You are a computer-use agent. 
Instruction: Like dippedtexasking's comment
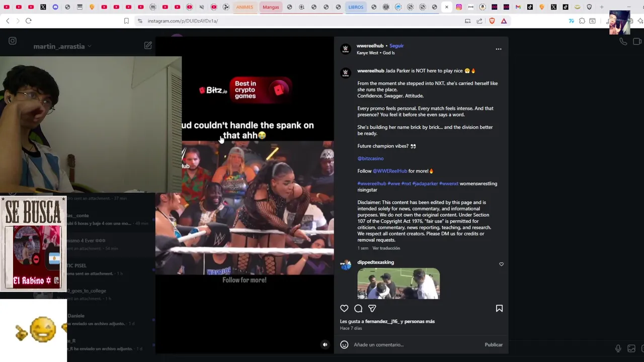coord(501,264)
